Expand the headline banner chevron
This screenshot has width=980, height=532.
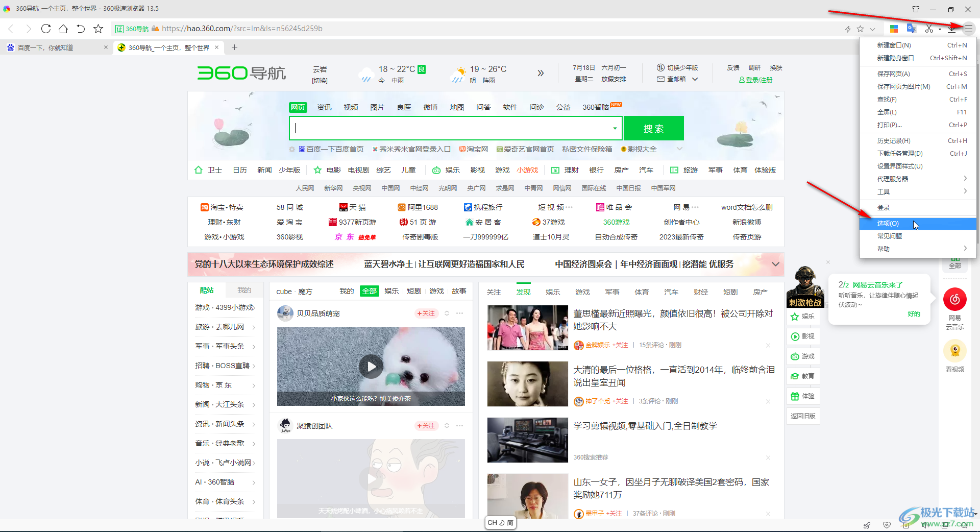tap(775, 264)
